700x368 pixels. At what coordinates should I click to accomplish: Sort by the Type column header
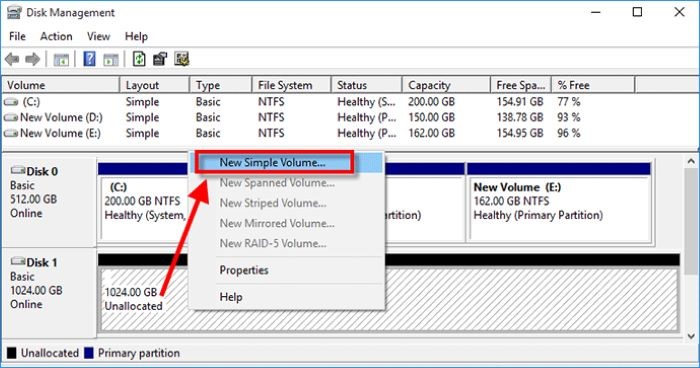[221, 85]
